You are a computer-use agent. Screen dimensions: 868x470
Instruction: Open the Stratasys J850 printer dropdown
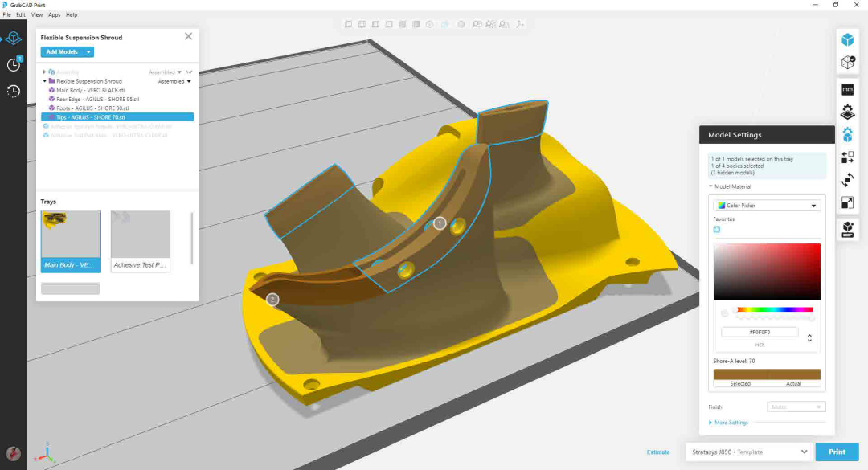point(747,452)
